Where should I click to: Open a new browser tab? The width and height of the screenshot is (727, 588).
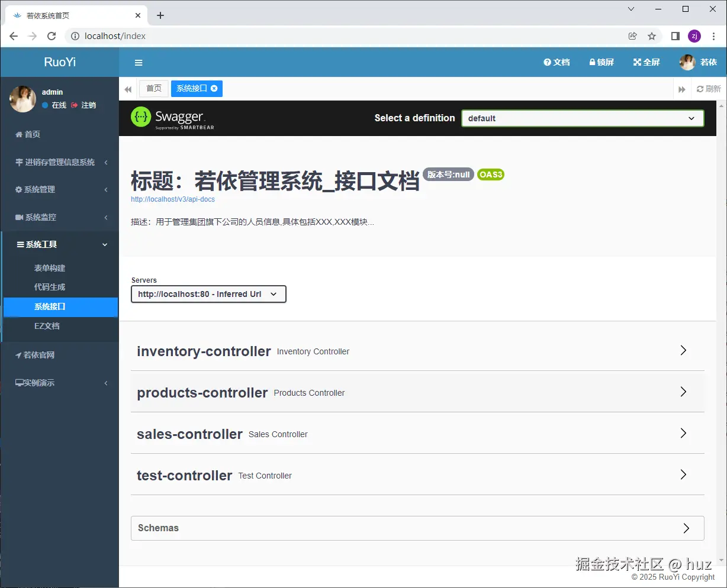(x=160, y=15)
